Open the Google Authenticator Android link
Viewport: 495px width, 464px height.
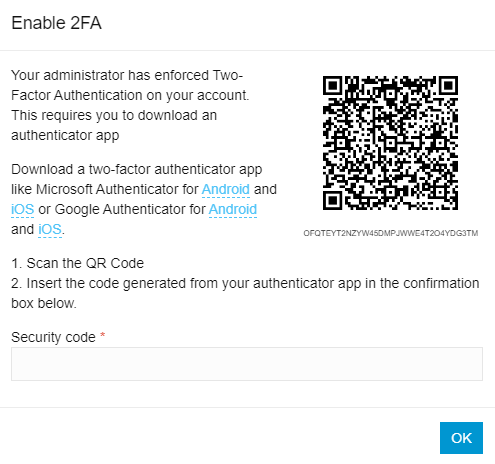(233, 209)
